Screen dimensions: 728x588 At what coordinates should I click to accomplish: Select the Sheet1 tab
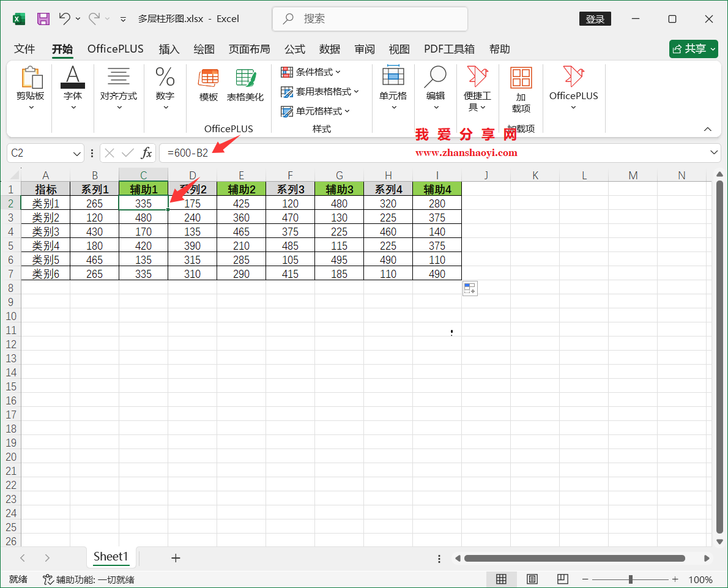111,556
